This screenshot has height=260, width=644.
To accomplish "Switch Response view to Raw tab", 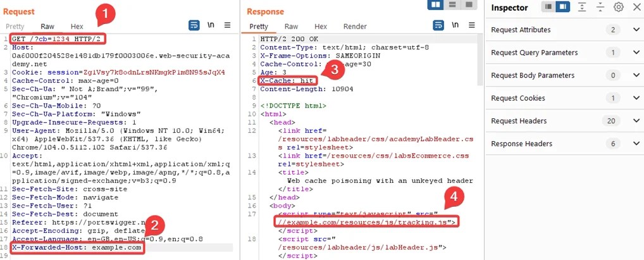I will [291, 27].
